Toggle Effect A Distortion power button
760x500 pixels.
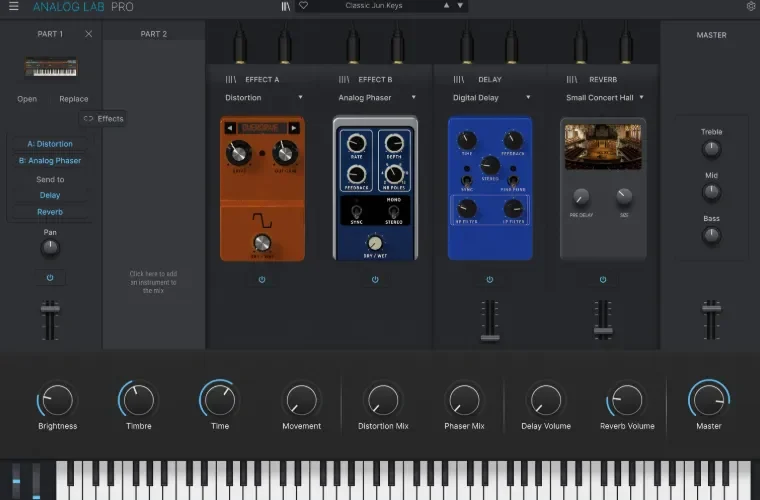coord(262,280)
